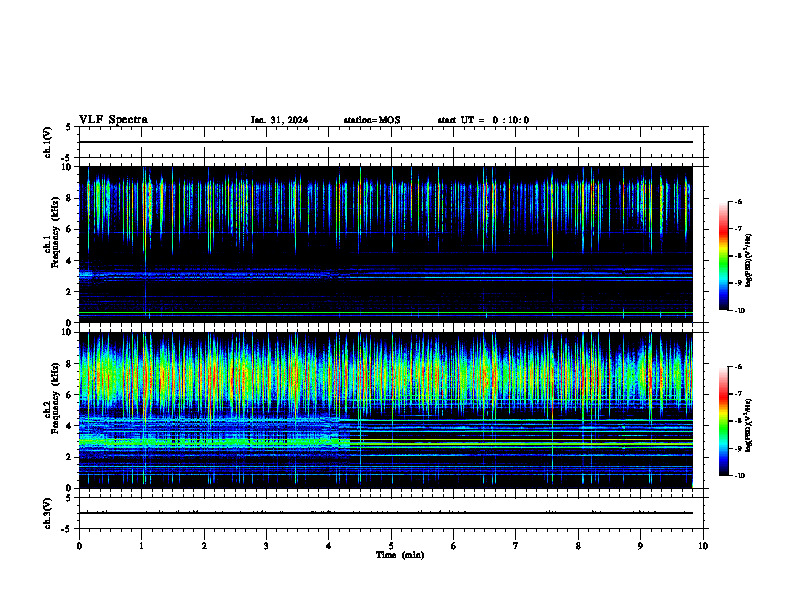The image size is (792, 612).
Task: Click the "4" kHz tick on ch.1 frequency axis
Action: (x=70, y=261)
